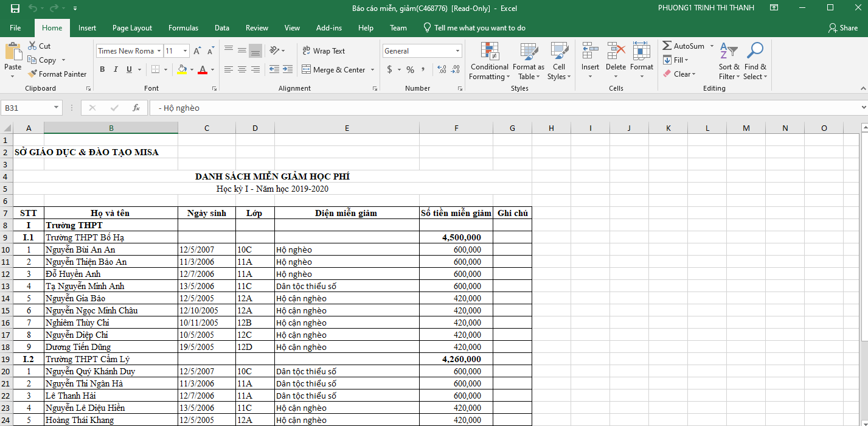Screen dimensions: 868x426
Task: Toggle Bold formatting
Action: (x=102, y=70)
